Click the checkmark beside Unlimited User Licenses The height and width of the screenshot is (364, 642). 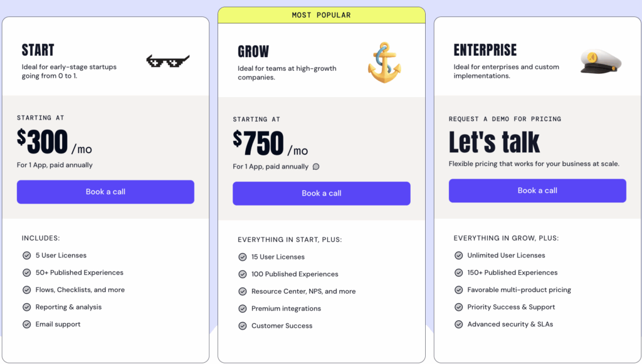[x=458, y=256]
